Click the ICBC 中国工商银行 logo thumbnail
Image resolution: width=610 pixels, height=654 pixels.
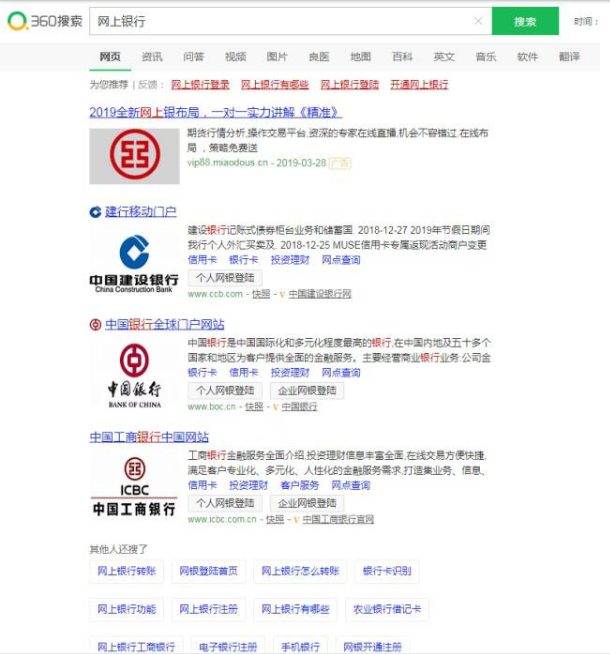coord(134,487)
